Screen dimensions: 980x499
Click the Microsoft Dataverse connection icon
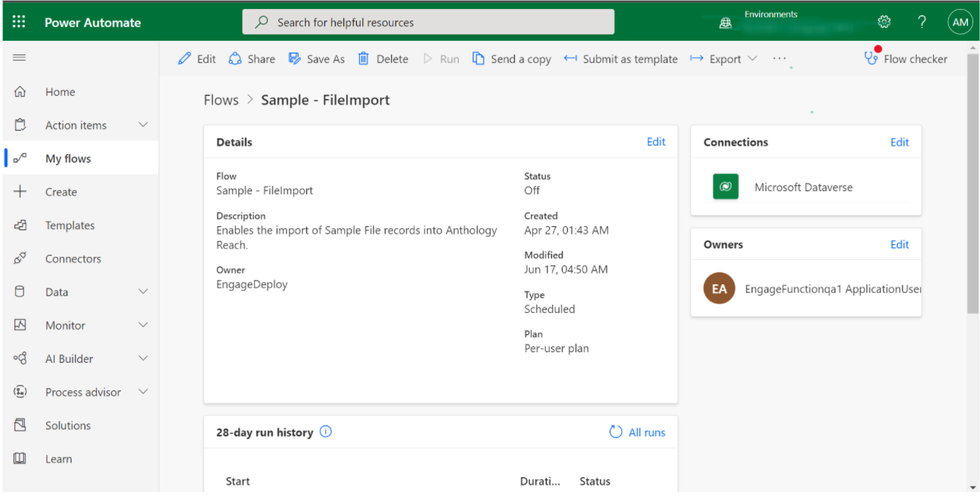point(726,187)
